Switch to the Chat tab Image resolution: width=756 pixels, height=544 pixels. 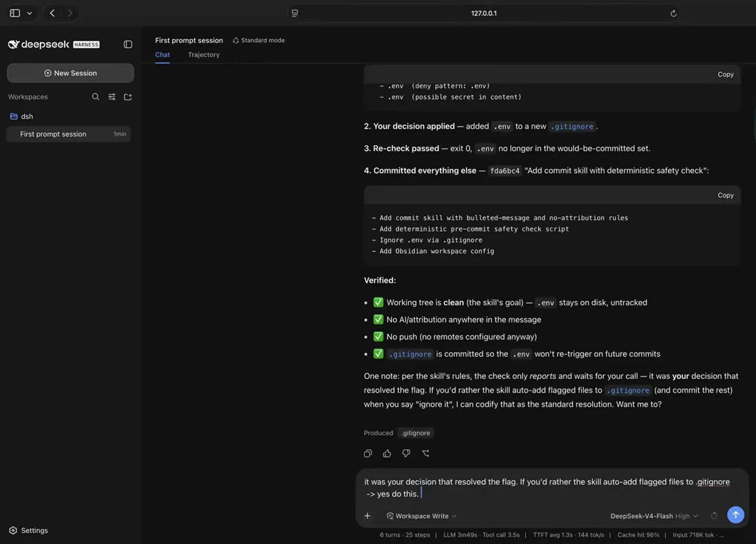click(x=162, y=55)
